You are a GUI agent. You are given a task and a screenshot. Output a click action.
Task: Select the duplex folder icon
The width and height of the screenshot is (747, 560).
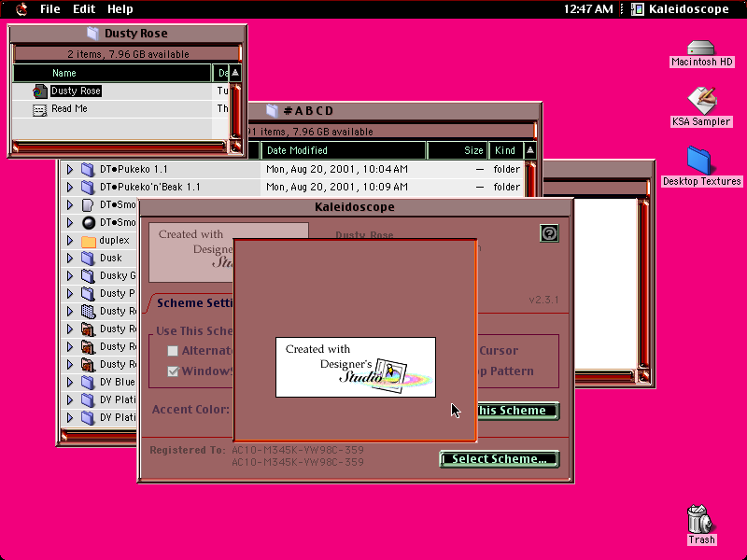coord(88,241)
